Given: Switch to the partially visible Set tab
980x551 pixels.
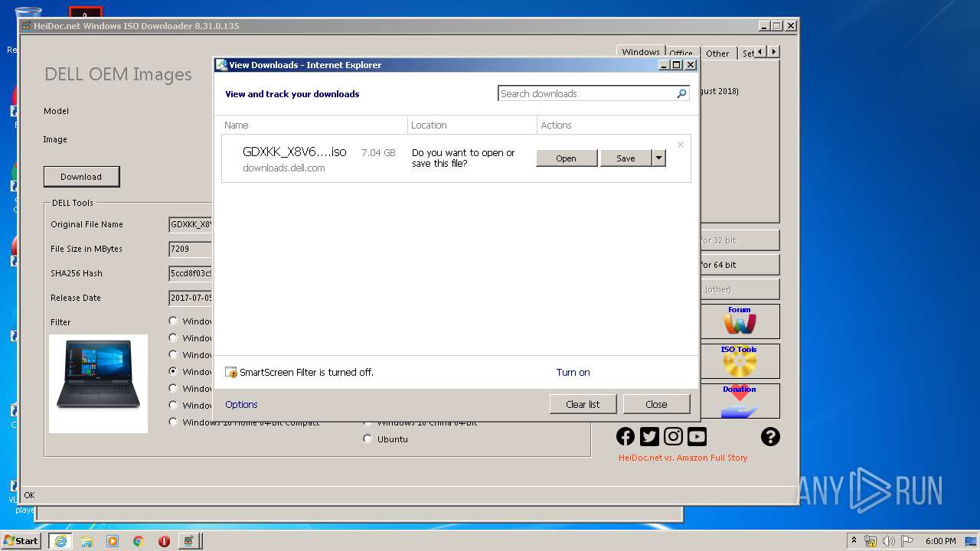Looking at the screenshot, I should [x=746, y=54].
